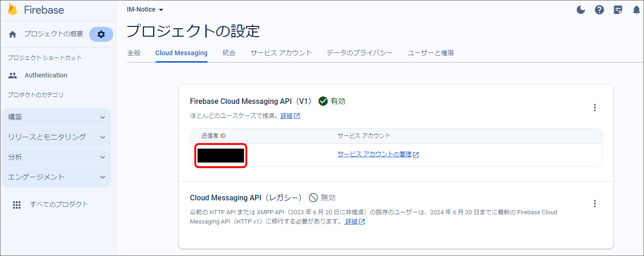Click external link icon next to サービス アカウントの管理

tap(416, 155)
